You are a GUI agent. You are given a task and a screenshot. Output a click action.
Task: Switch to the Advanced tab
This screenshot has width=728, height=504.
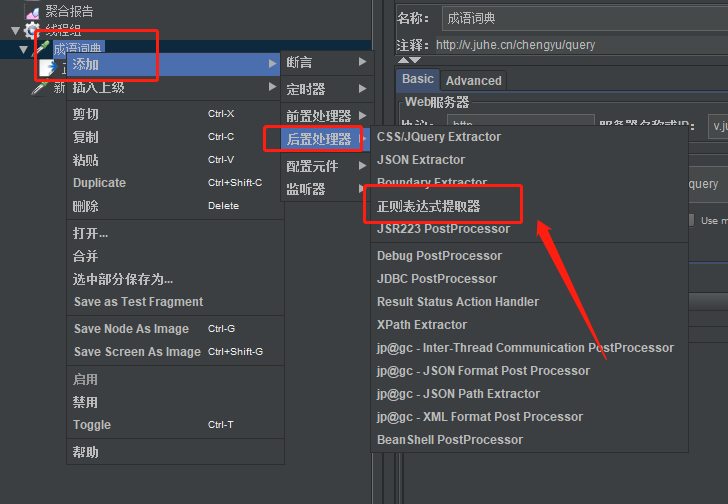pos(474,81)
